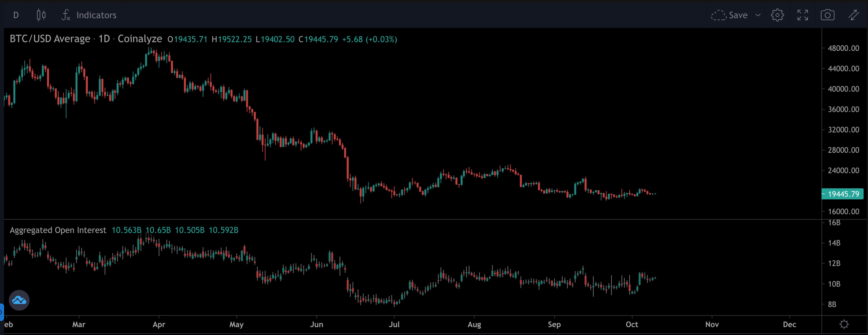The image size is (868, 335).
Task: Open the dropdown chevron beside Save
Action: (758, 15)
